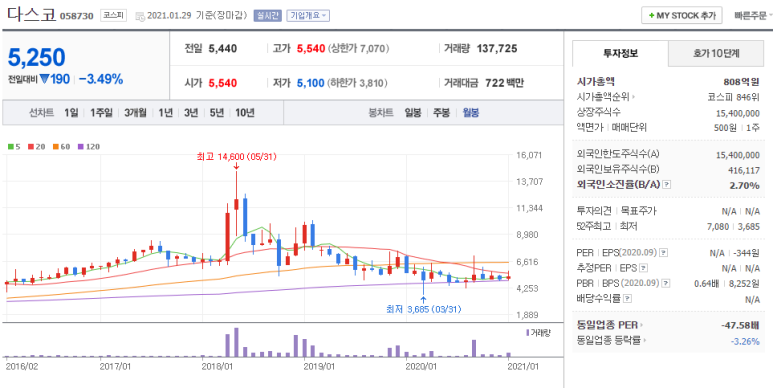The height and width of the screenshot is (388, 773).
Task: Click the green plus icon in MY STOCK 추가
Action: click(652, 16)
